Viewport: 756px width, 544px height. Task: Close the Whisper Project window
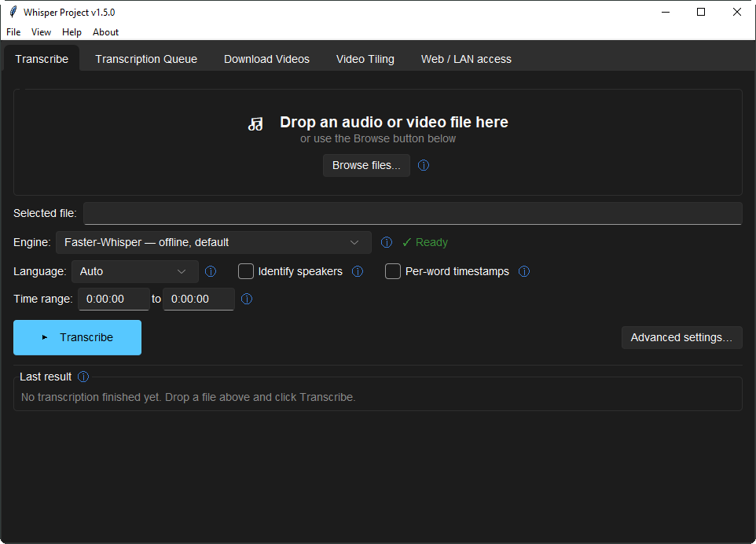click(x=736, y=12)
